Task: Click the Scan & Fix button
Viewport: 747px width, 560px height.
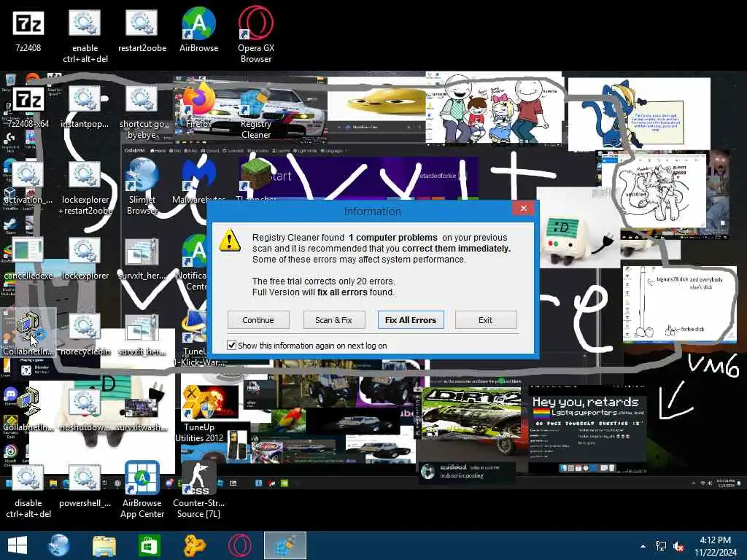Action: point(334,320)
